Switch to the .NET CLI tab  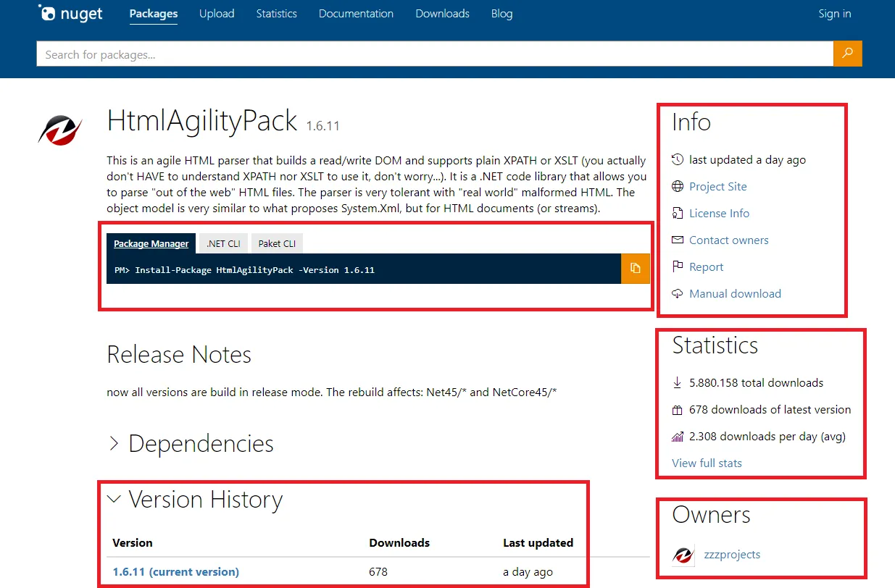coord(223,243)
